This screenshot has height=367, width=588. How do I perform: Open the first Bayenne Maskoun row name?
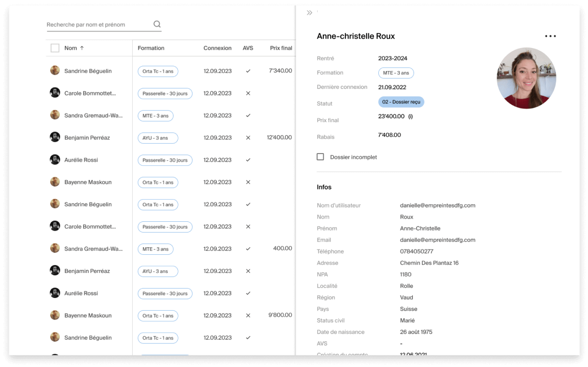88,182
